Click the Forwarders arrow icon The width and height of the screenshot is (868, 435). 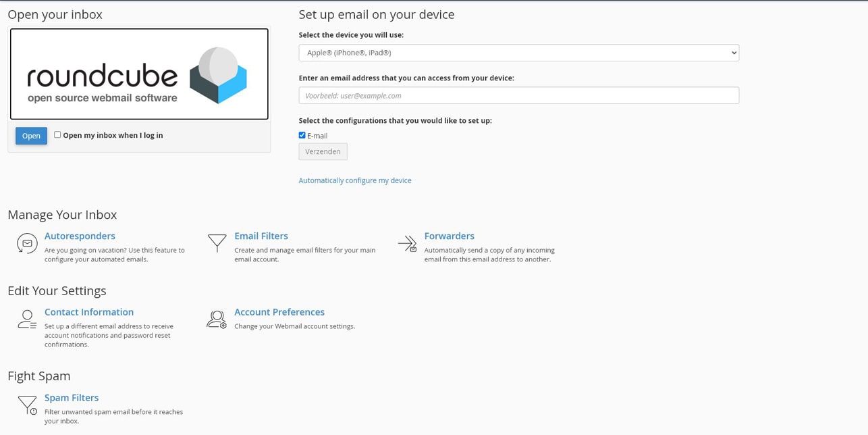pyautogui.click(x=407, y=243)
